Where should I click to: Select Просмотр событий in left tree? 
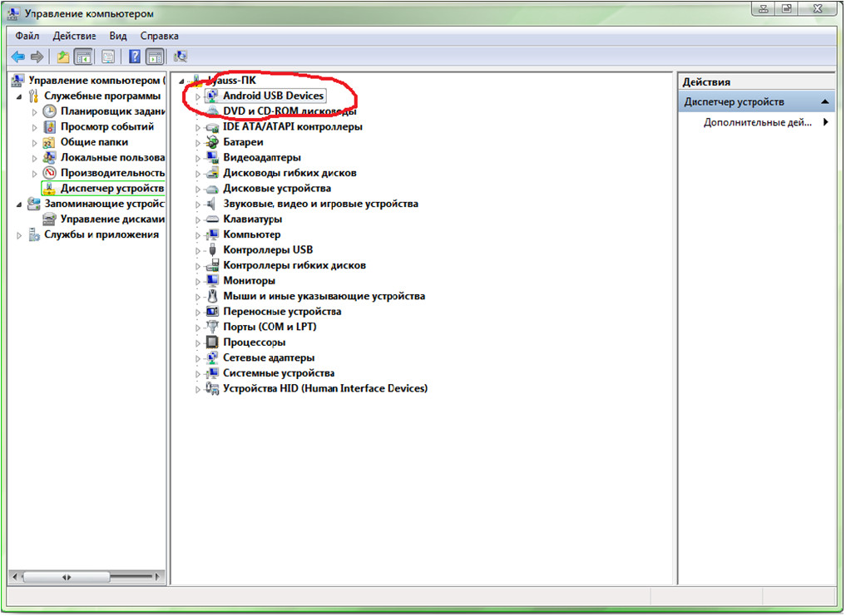click(106, 127)
